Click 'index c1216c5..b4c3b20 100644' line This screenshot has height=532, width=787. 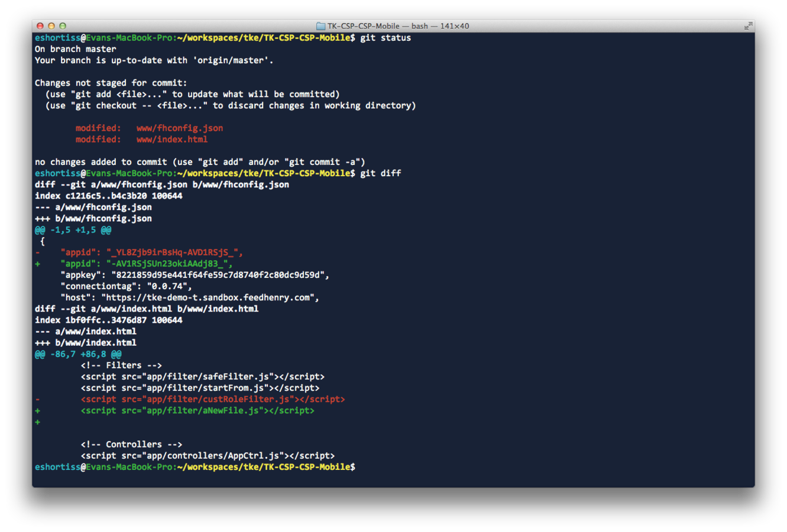tap(108, 196)
